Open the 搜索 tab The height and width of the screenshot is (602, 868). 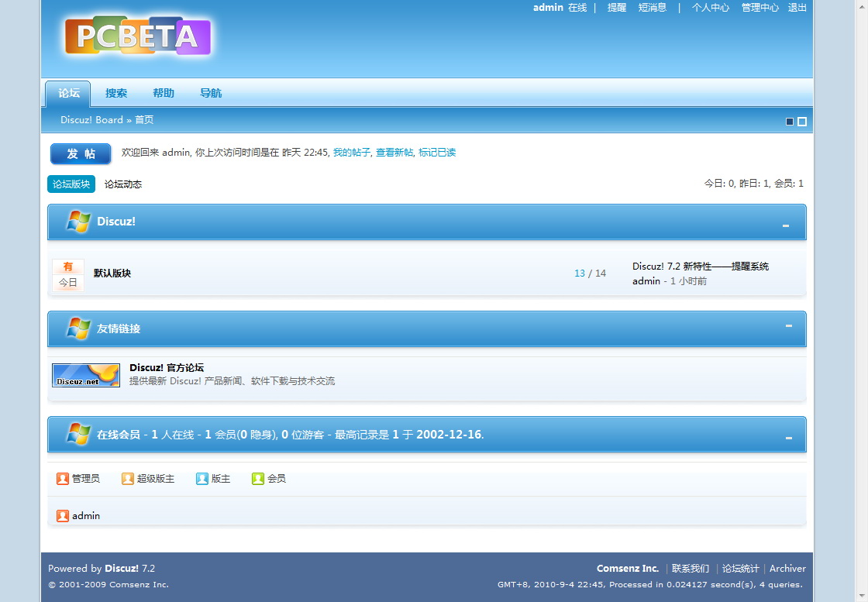pyautogui.click(x=116, y=93)
